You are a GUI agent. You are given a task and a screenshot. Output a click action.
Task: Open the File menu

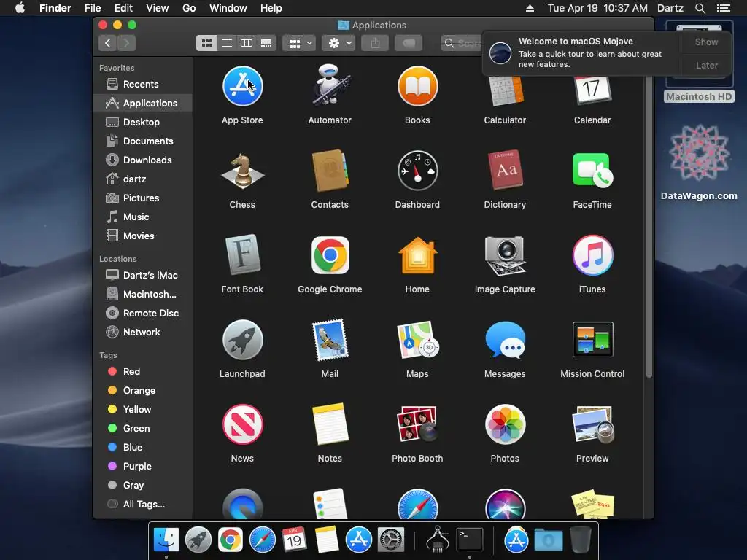point(93,8)
